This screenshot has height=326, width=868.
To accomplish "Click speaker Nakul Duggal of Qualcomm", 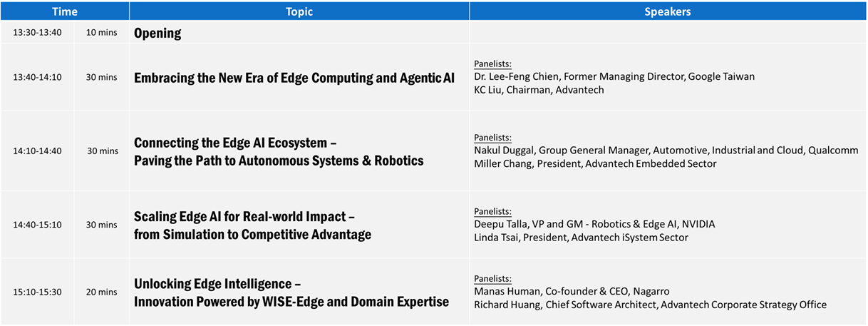I will (x=666, y=151).
